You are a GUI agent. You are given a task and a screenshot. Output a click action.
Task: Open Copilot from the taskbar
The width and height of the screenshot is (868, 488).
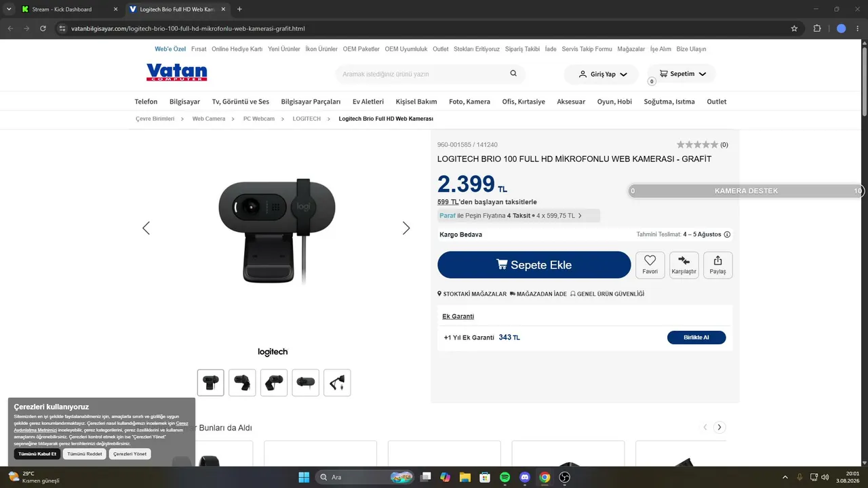[446, 477]
